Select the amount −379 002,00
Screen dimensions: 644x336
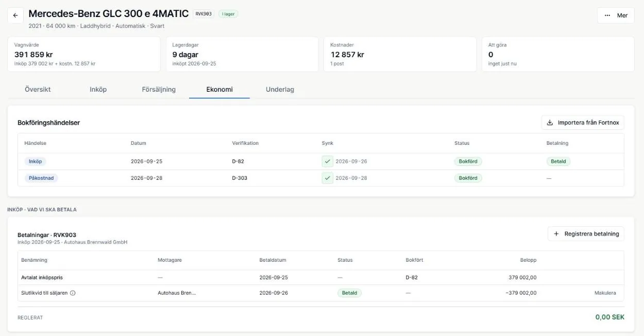pyautogui.click(x=521, y=293)
